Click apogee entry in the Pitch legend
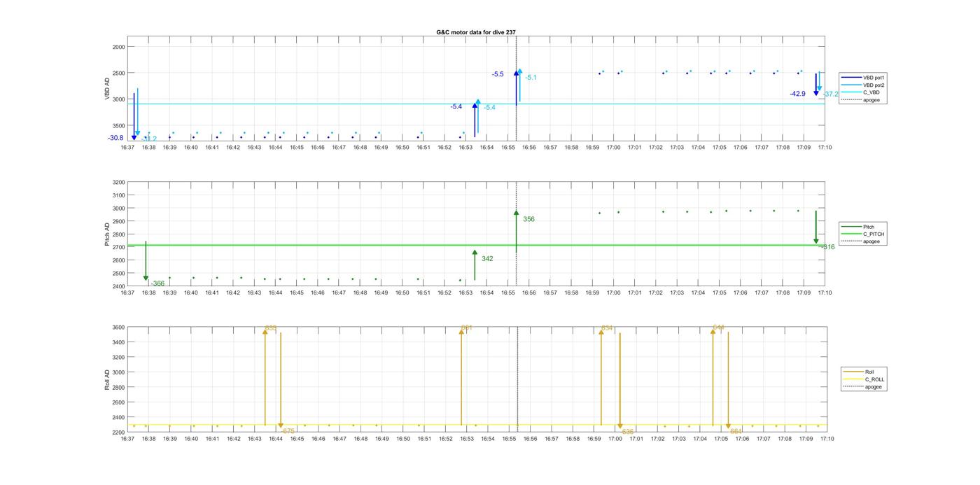This screenshot has height=485, width=980. 860,241
